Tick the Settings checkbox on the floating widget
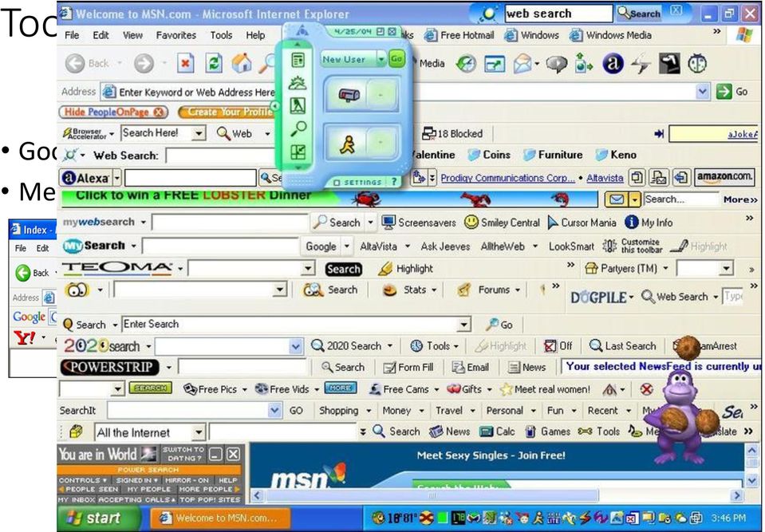 coord(337,183)
